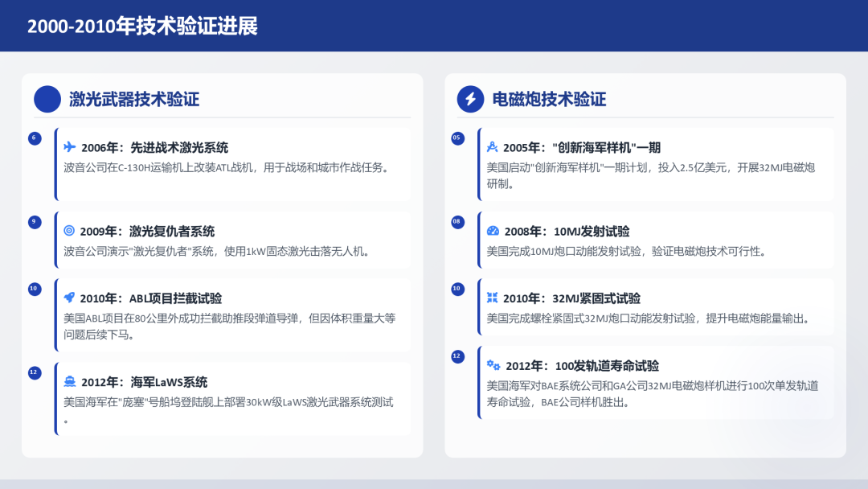868x489 pixels.
Task: Select the 电磁炮技术验证 section header
Action: click(x=549, y=99)
